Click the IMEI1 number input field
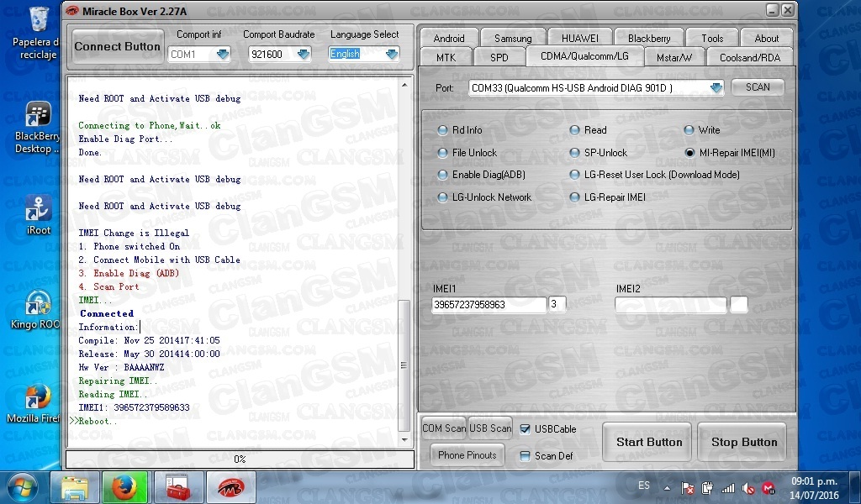 pos(489,305)
